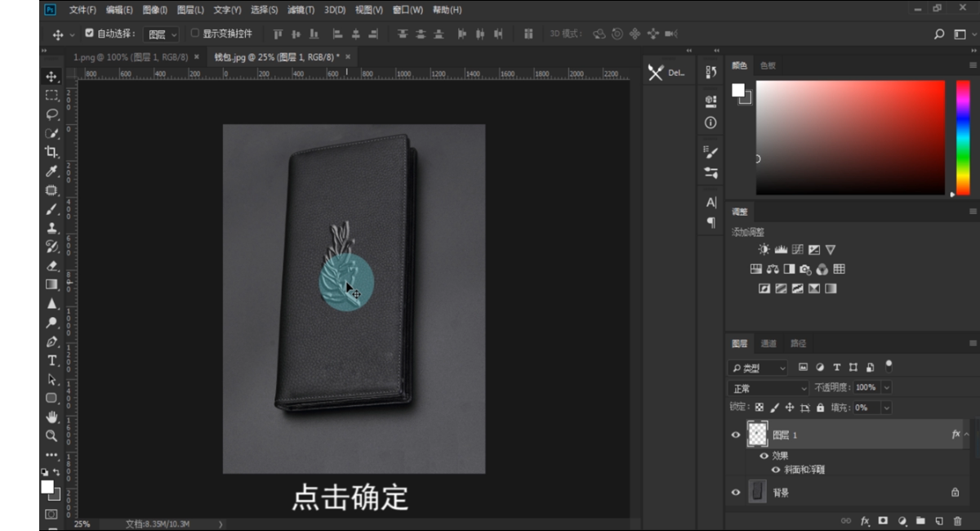
Task: Click the delete layer trash icon
Action: tap(957, 520)
